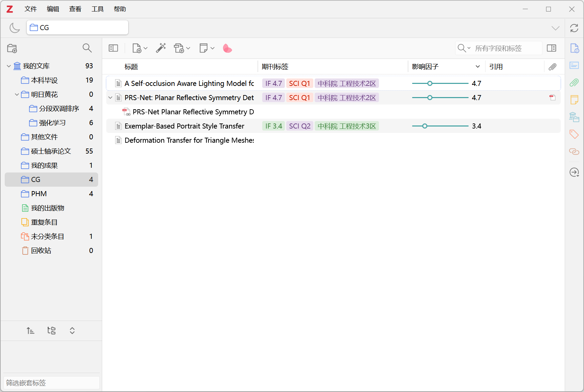
Task: Collapse the 明日黄花 folder
Action: coord(17,95)
